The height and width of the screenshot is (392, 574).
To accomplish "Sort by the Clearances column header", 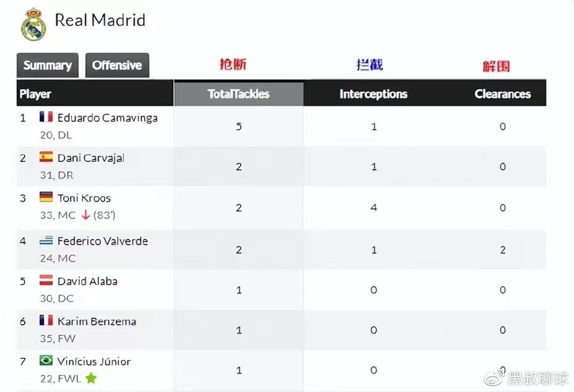I will click(x=502, y=94).
